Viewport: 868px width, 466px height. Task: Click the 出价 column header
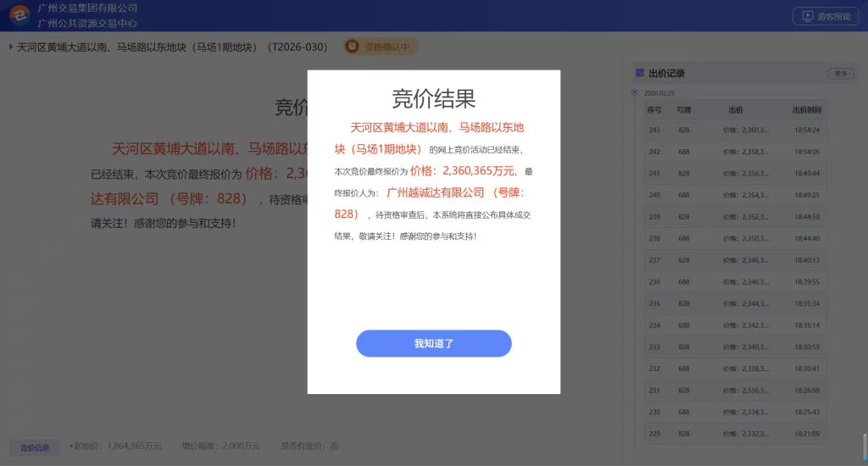pos(736,110)
